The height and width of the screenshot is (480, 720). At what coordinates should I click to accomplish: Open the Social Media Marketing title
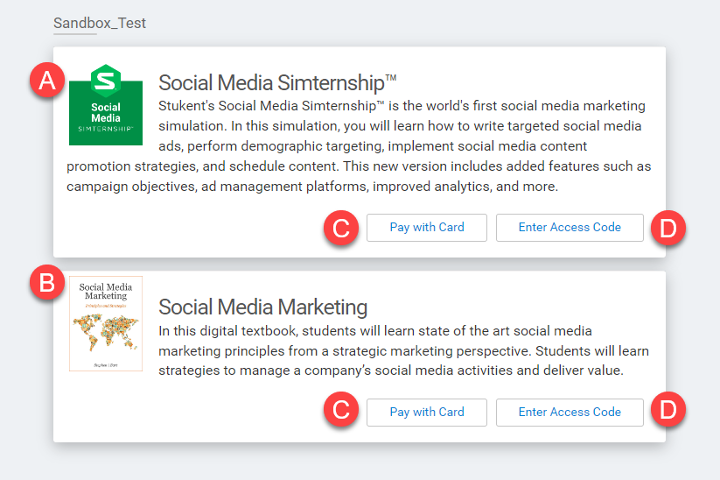263,307
